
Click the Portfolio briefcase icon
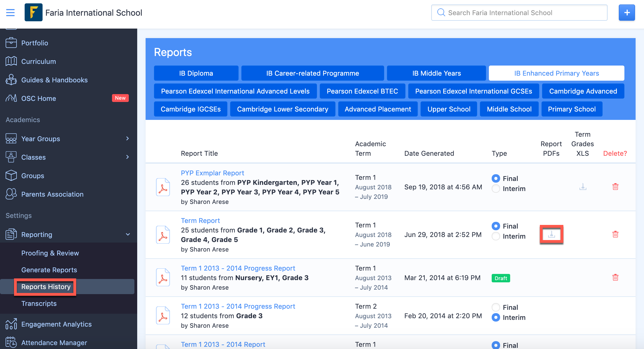(x=11, y=43)
